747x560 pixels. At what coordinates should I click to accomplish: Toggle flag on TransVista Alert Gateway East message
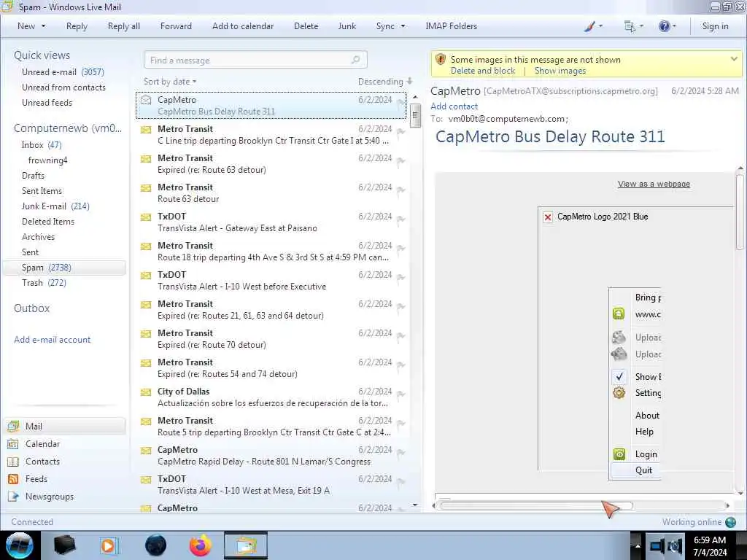(401, 219)
